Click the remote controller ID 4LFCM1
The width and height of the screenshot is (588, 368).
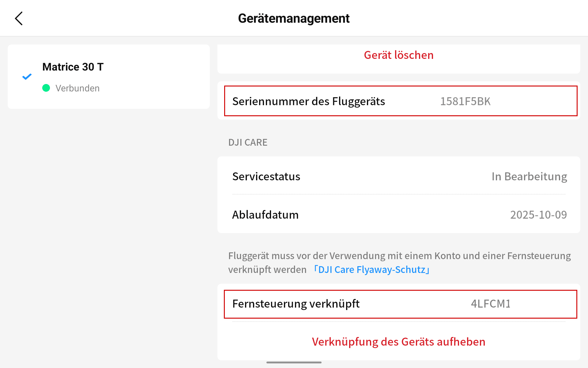491,304
